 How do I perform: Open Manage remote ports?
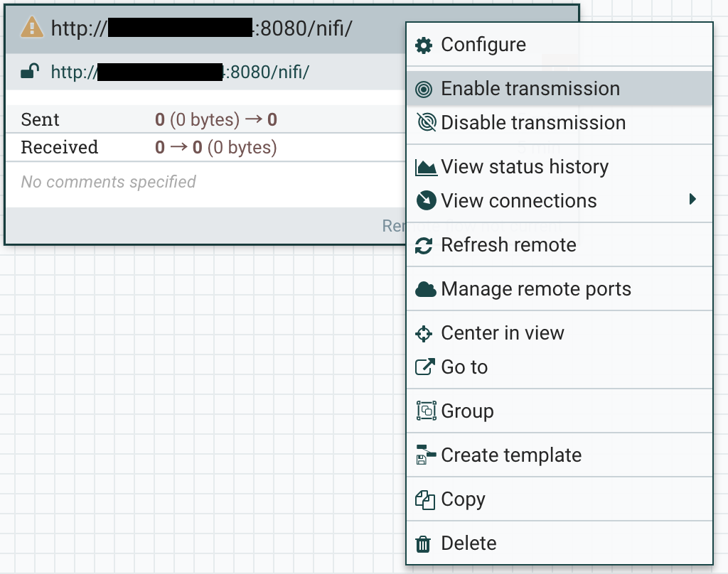(x=560, y=288)
